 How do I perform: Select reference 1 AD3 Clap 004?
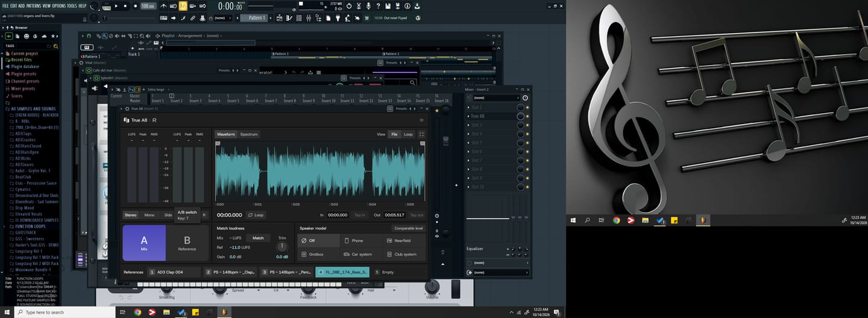click(x=174, y=272)
